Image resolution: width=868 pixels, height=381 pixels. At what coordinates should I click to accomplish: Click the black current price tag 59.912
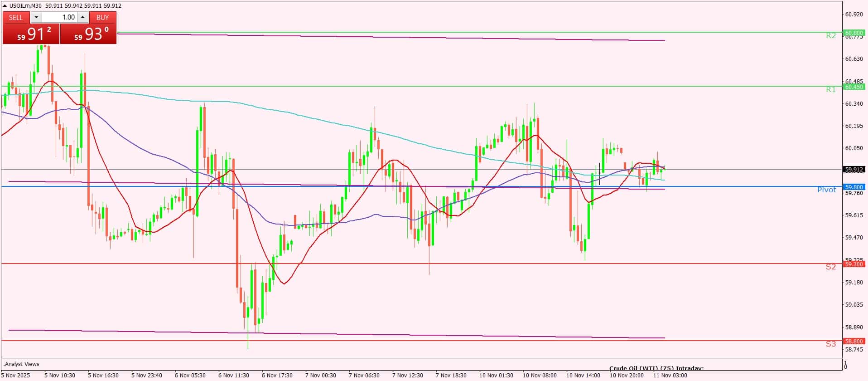tap(854, 169)
